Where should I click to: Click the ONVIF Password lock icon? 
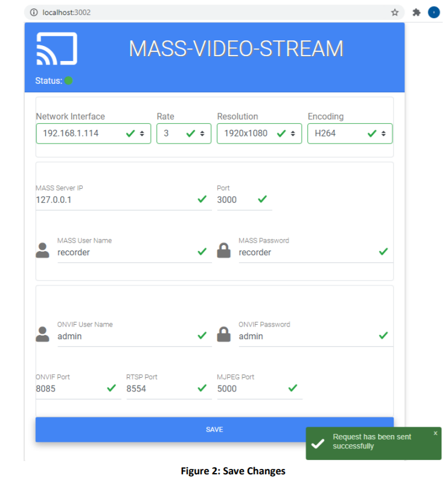click(x=223, y=334)
